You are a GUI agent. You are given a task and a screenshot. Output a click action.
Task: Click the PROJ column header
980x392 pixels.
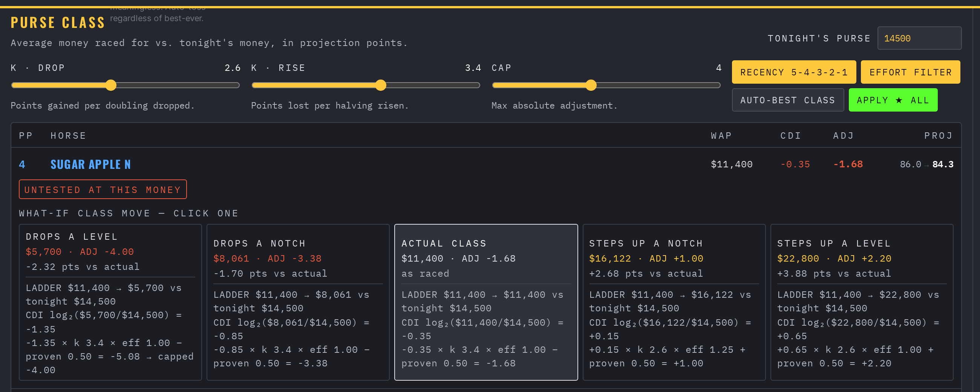939,136
